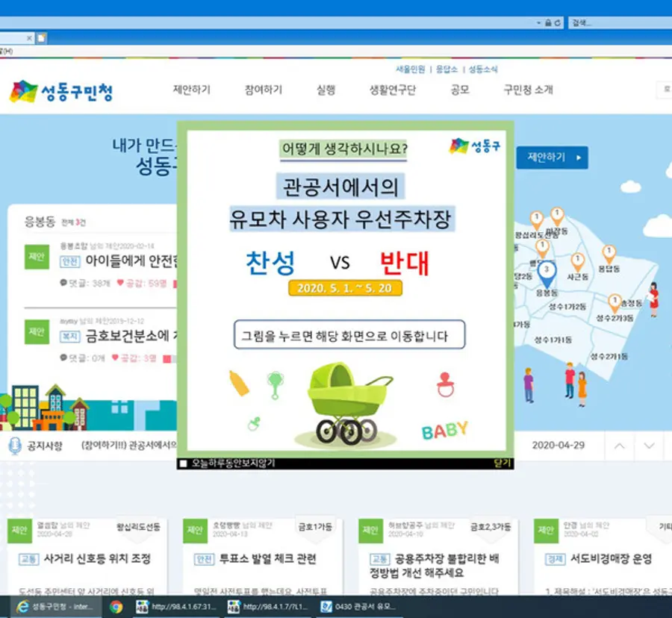Check the 오늘하루동안보지않기 checkbox
Screen dimensions: 672x618
(x=183, y=463)
